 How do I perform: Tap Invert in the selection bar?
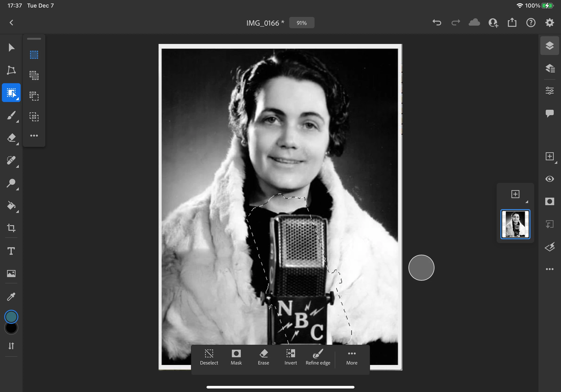pos(291,357)
